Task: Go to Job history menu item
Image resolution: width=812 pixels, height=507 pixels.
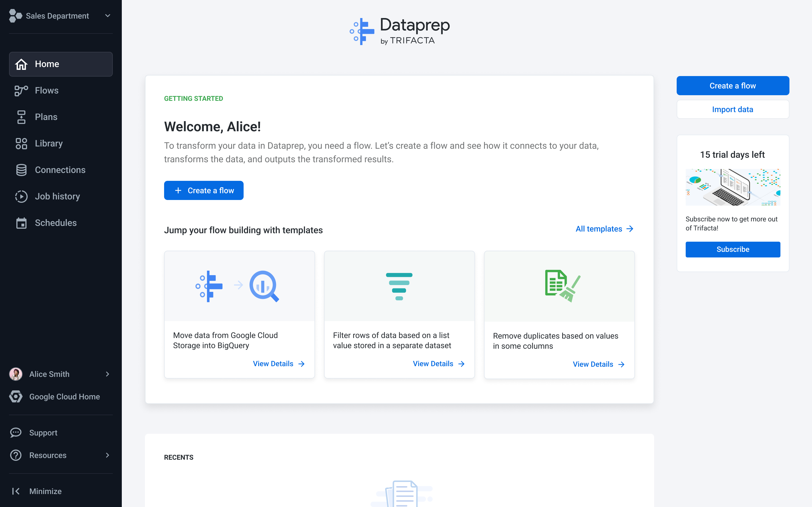Action: (x=58, y=197)
